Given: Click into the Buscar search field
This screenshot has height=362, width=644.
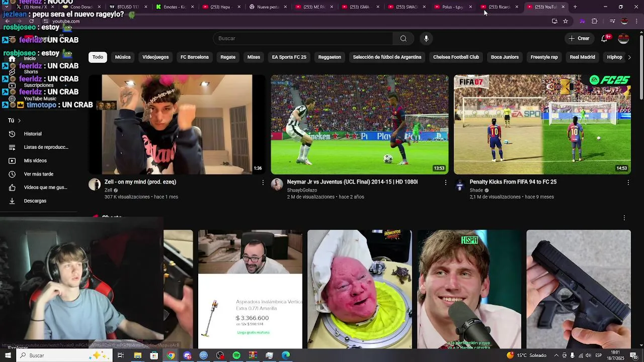Looking at the screenshot, I should click(x=303, y=39).
